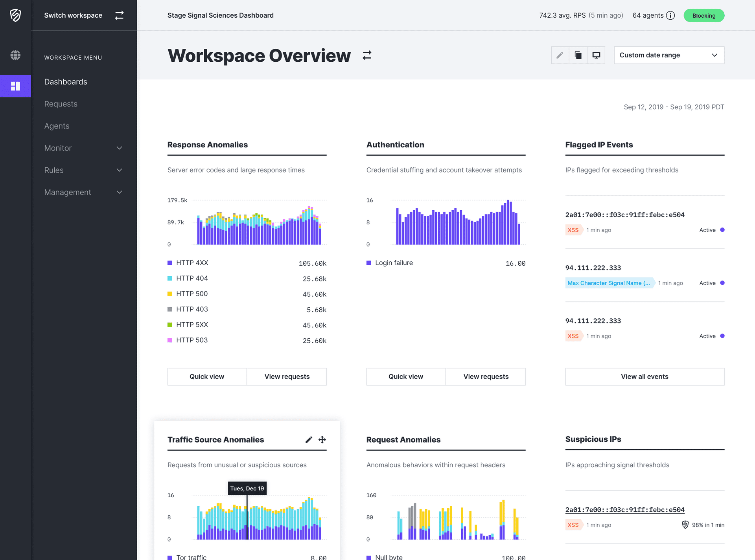
Task: Click XSS tag under Suspicious IPs
Action: (x=574, y=525)
